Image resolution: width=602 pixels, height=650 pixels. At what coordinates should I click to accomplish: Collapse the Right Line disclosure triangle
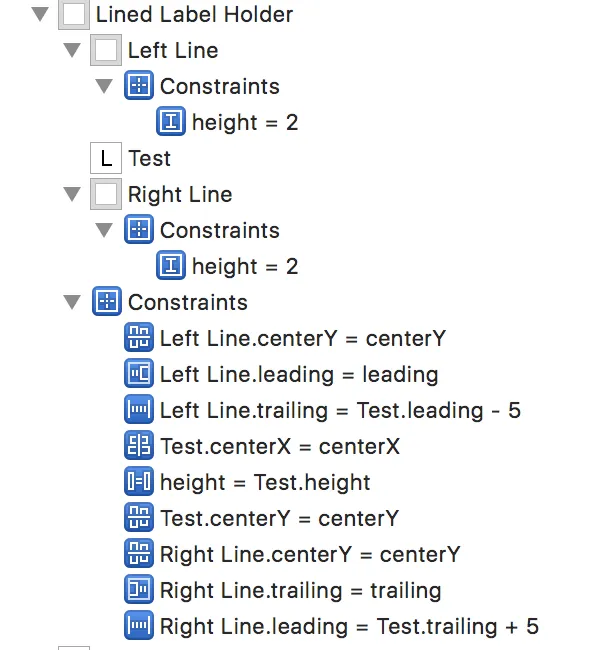click(71, 195)
